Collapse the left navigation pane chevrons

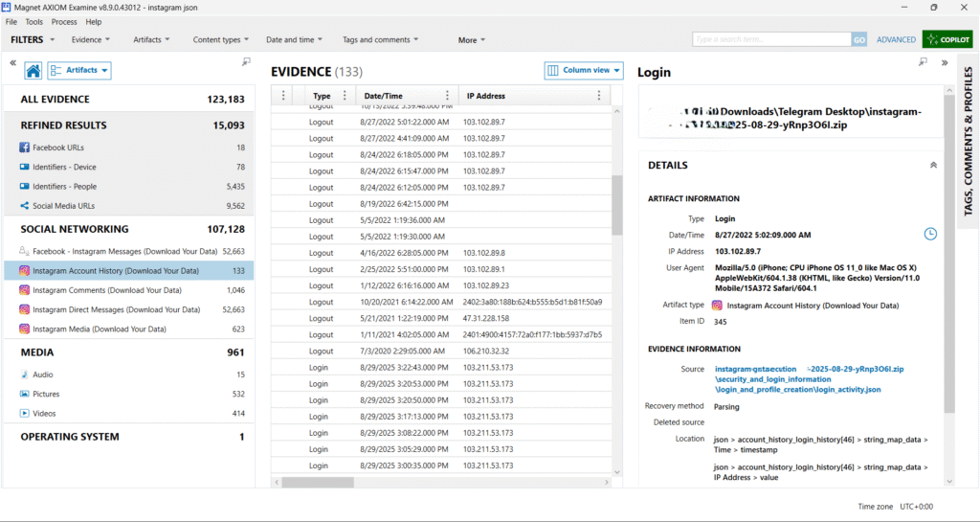(12, 62)
